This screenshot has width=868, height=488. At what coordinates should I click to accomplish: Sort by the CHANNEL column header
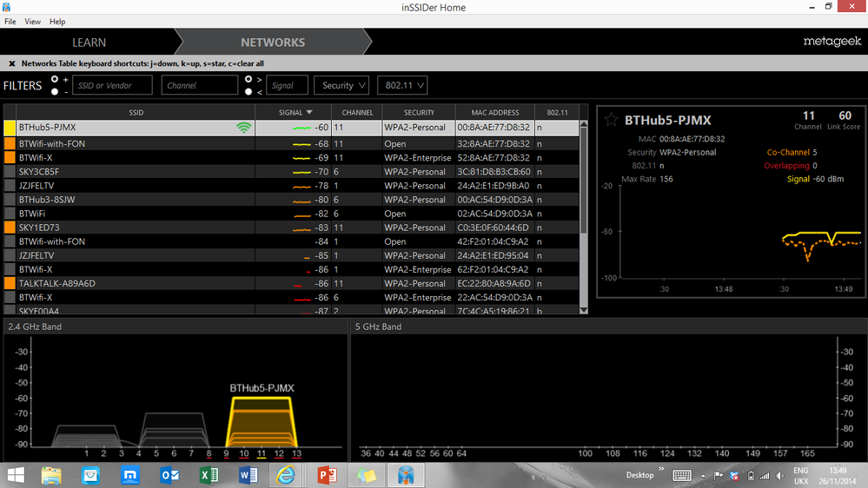pyautogui.click(x=357, y=112)
